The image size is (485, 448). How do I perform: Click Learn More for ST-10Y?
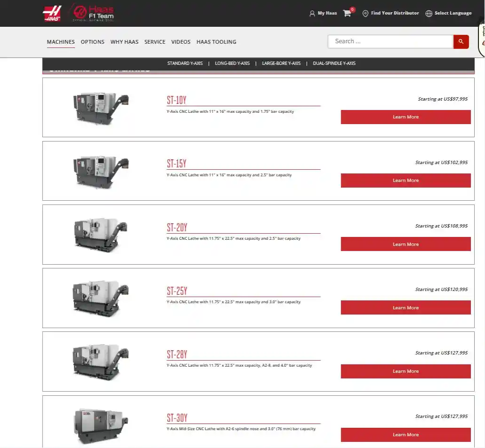click(405, 117)
